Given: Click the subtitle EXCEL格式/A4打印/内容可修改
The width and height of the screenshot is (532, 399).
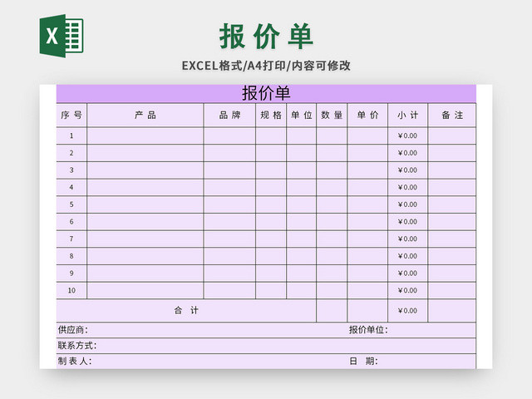Looking at the screenshot, I should pos(266,66).
